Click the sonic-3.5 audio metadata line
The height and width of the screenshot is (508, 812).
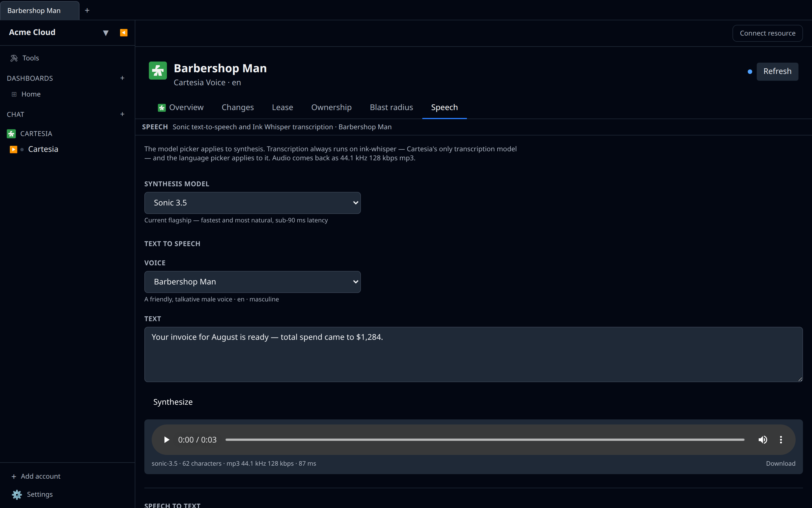point(234,463)
